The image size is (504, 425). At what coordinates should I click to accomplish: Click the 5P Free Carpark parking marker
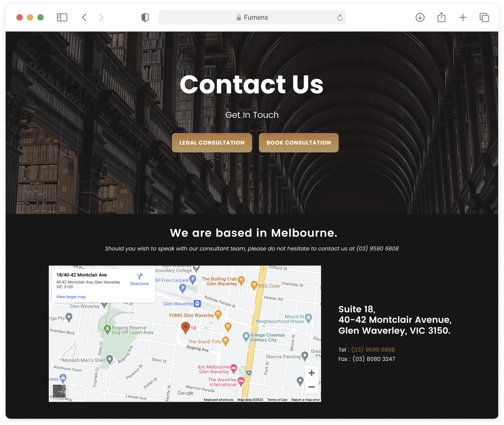pos(192,279)
